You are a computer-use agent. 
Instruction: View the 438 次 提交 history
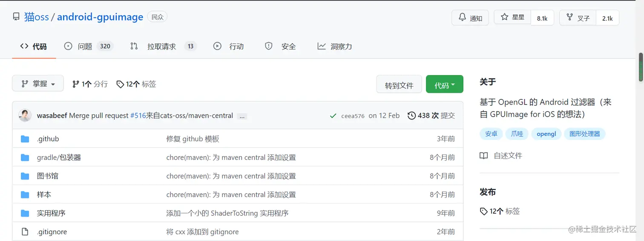click(431, 116)
